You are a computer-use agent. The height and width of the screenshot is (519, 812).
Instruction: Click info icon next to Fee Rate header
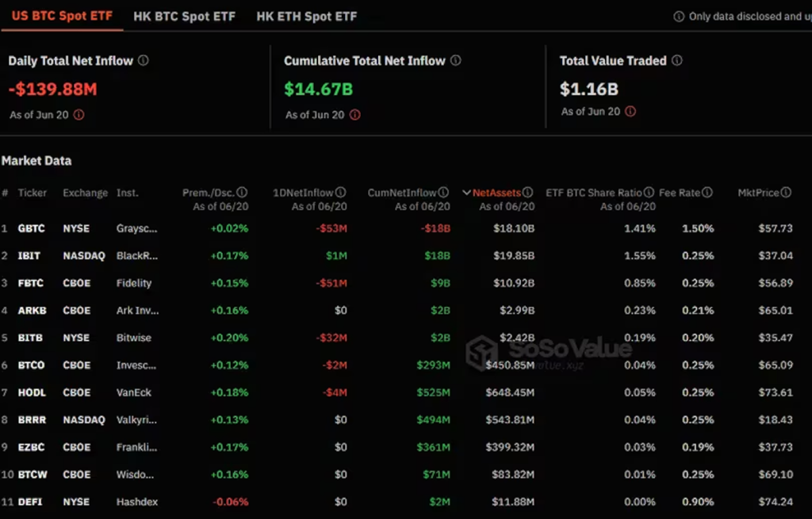[x=707, y=193]
